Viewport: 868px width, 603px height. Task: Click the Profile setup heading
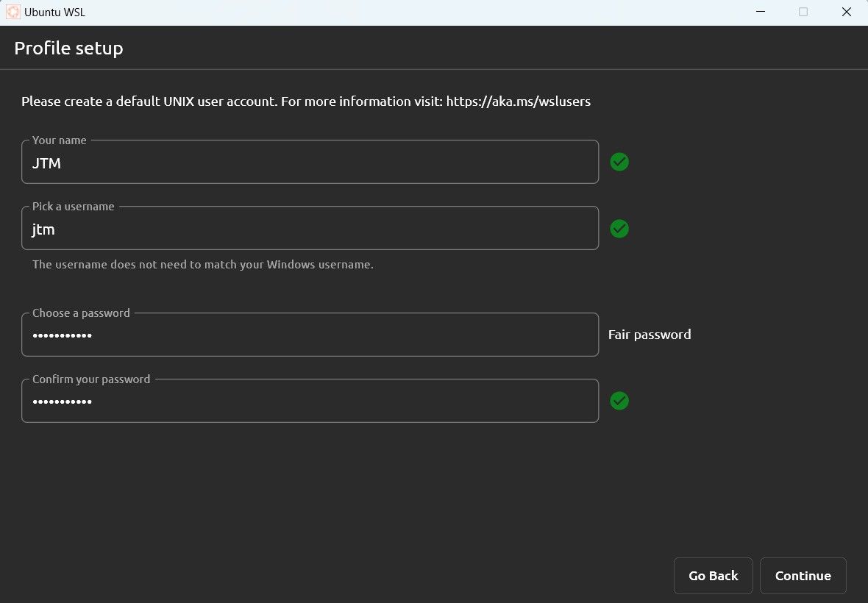coord(68,48)
